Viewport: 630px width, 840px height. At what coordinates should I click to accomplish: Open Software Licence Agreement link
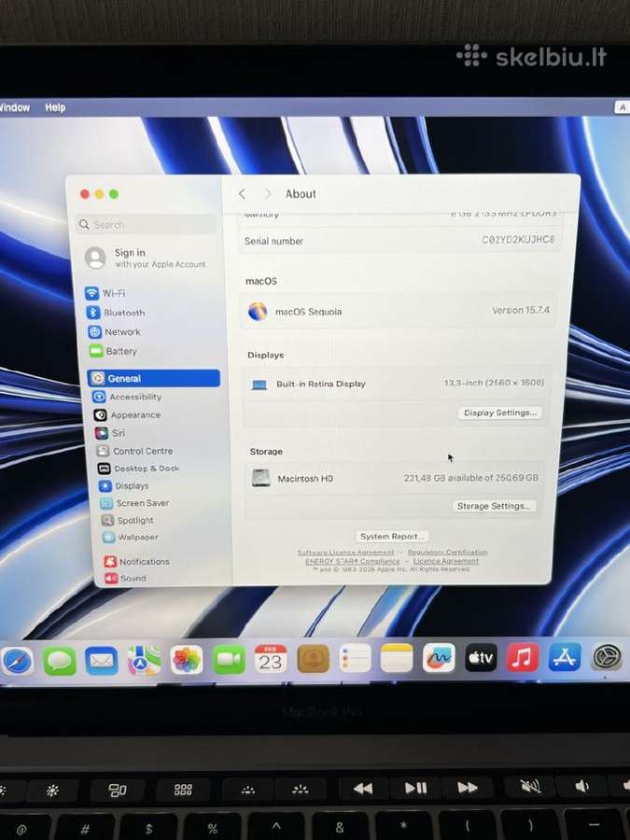click(345, 553)
